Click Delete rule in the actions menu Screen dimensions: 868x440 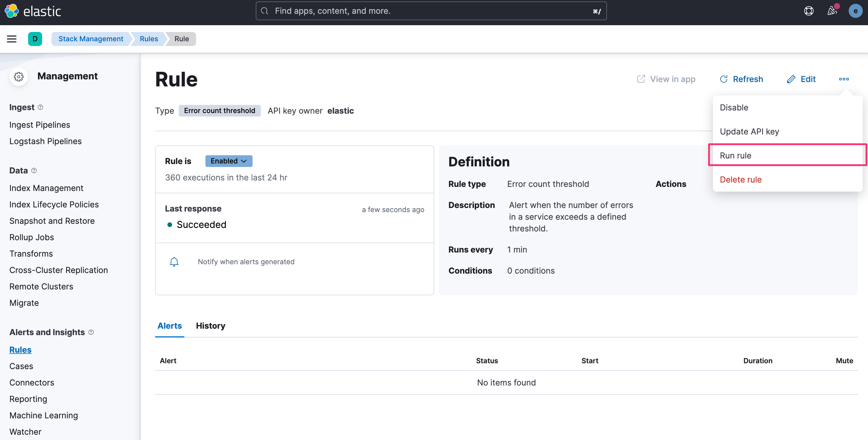click(740, 179)
